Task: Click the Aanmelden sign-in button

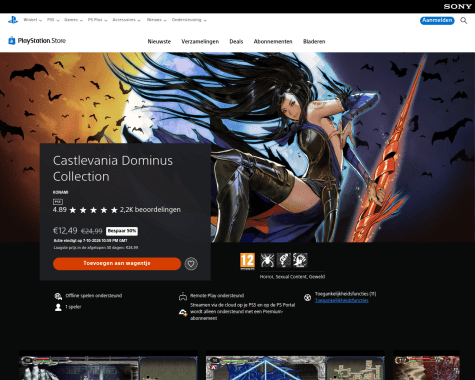Action: [x=437, y=20]
